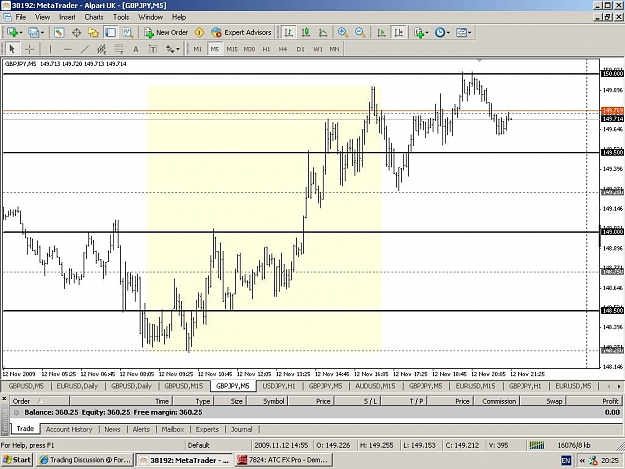This screenshot has width=625, height=469.
Task: Toggle Chart Shift button
Action: [398, 32]
